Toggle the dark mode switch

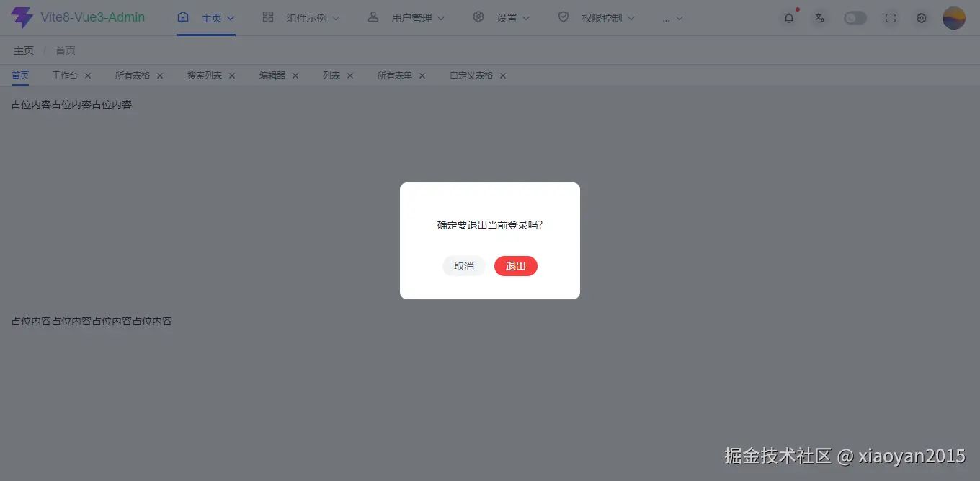coord(855,18)
